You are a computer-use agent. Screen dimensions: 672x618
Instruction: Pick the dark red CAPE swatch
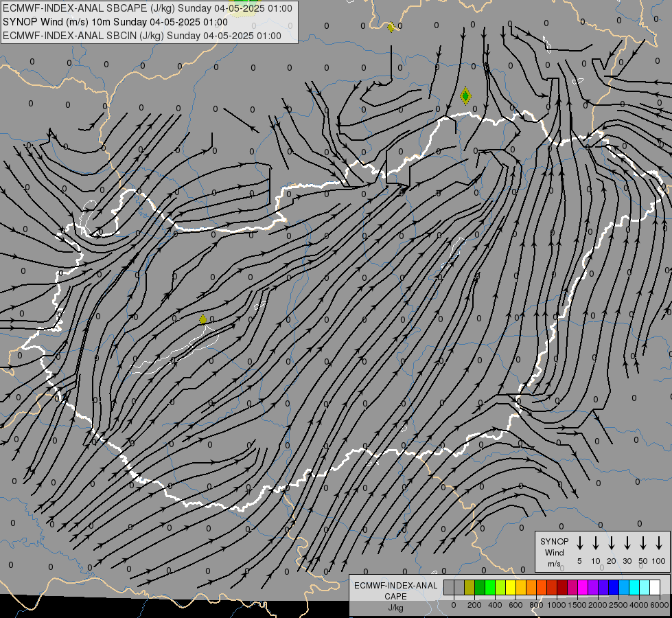point(562,587)
